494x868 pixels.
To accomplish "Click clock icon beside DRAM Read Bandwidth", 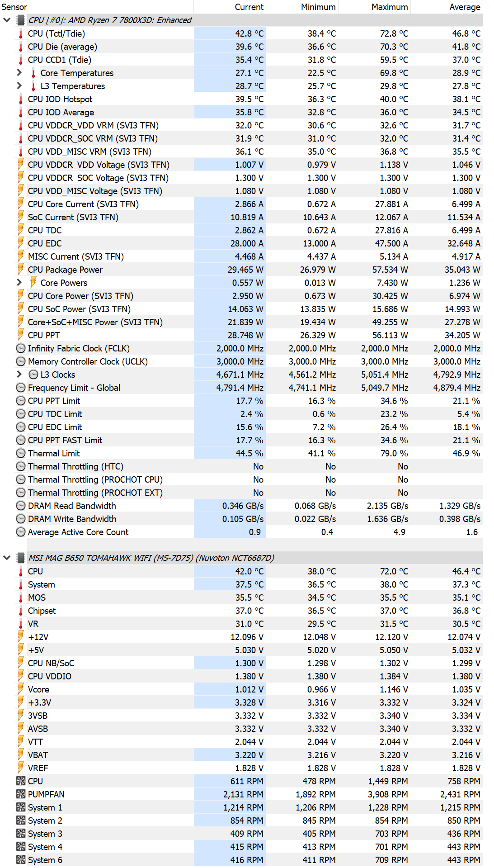I will 21,506.
